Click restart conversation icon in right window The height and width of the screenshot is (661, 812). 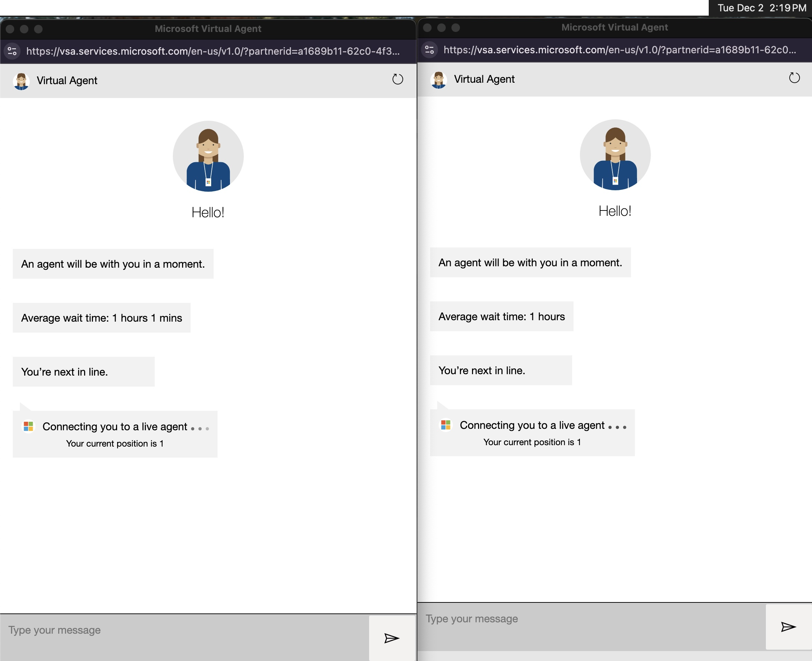point(794,78)
